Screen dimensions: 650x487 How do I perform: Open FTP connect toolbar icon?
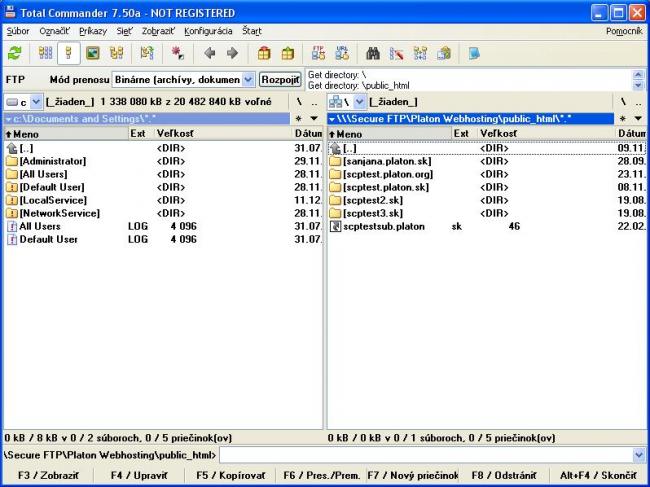click(x=318, y=53)
